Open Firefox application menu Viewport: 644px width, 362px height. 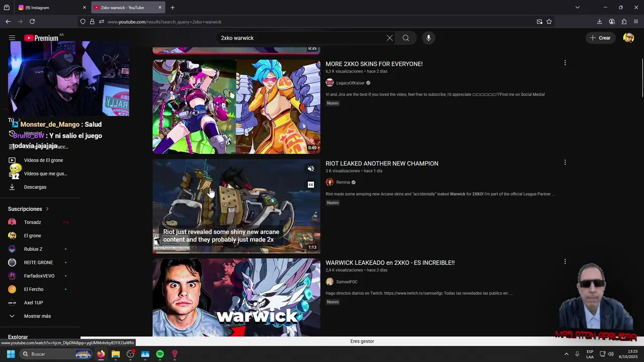pyautogui.click(x=636, y=22)
